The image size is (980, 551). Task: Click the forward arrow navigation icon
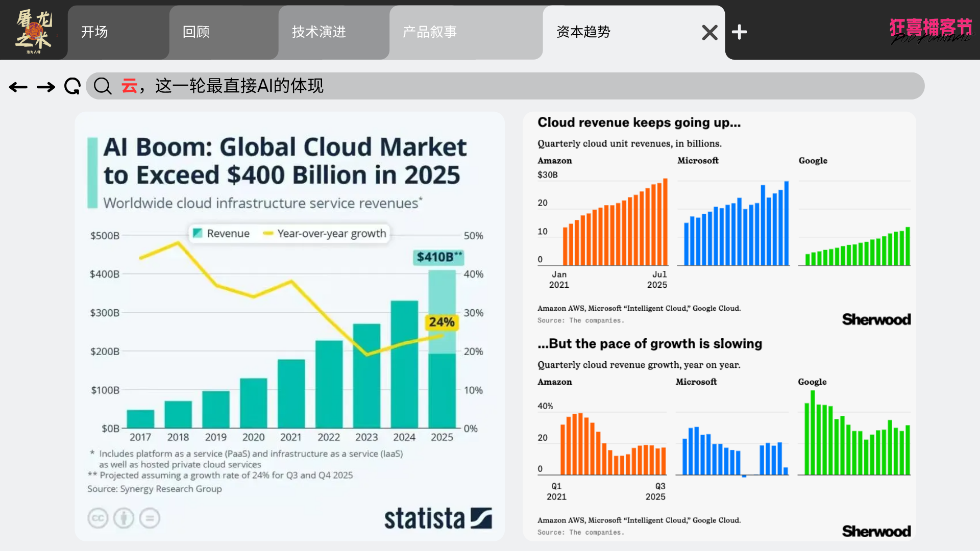[x=46, y=87]
